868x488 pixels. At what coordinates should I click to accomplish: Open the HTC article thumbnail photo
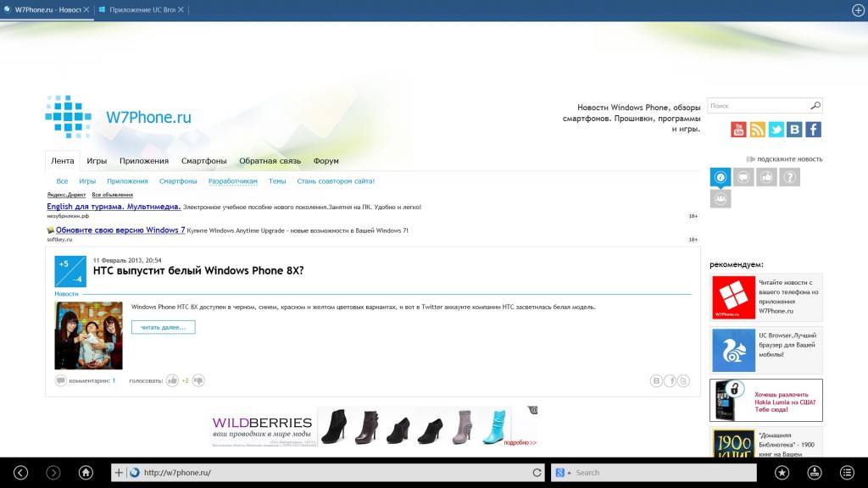(88, 335)
